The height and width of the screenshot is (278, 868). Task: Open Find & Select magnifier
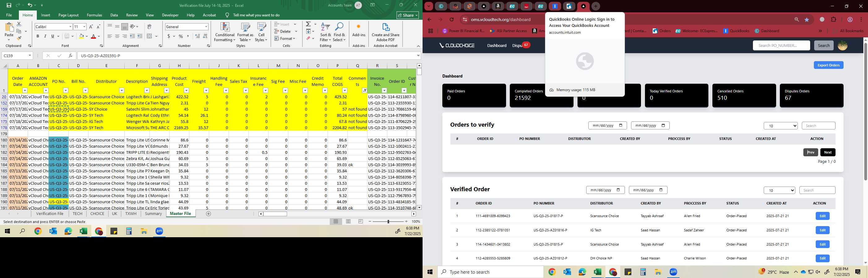tap(339, 32)
